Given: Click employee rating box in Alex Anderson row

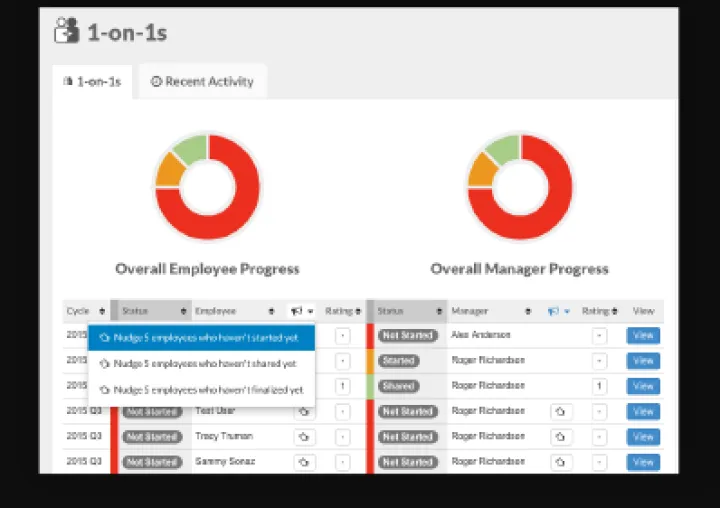Looking at the screenshot, I should [x=343, y=336].
